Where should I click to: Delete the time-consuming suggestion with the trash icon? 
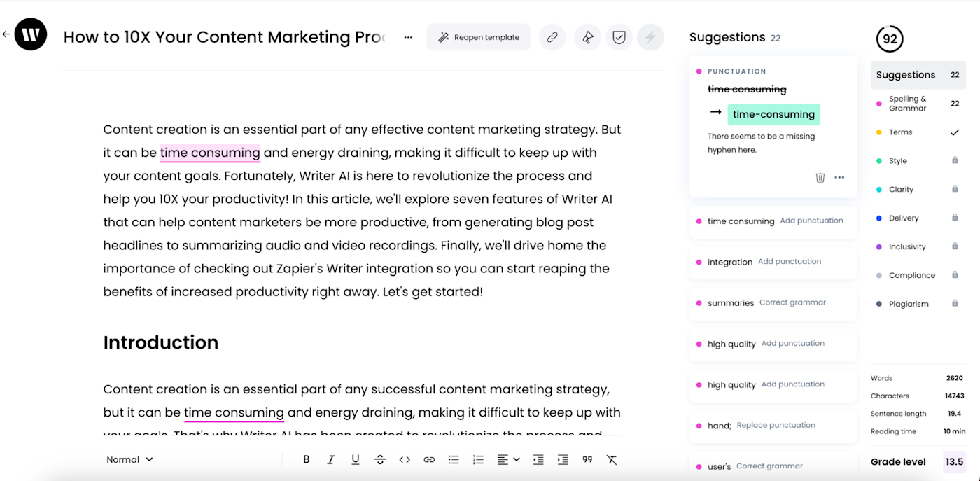point(820,178)
